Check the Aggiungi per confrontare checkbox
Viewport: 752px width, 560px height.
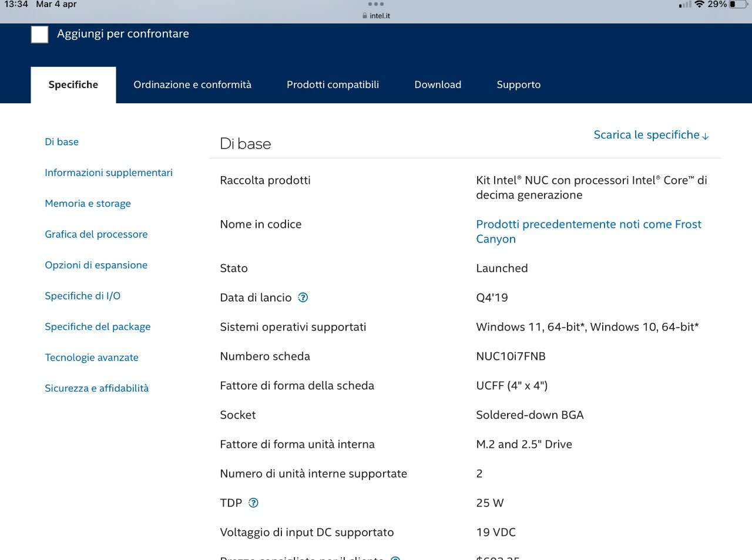tap(39, 35)
